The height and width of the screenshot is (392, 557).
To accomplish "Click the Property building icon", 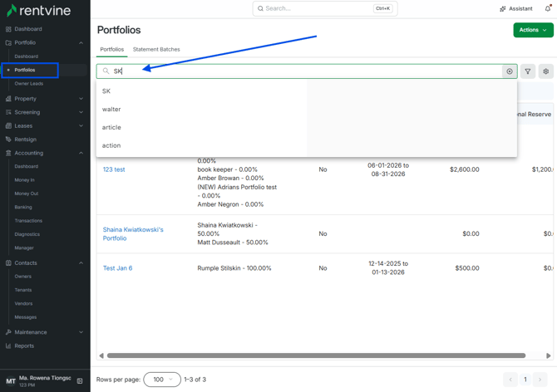I will [8, 99].
